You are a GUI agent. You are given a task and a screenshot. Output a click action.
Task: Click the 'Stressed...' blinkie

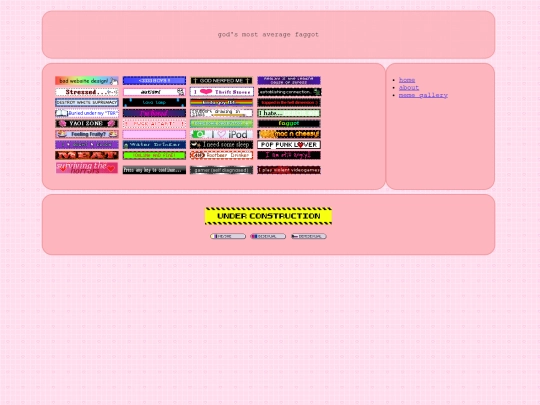click(87, 92)
